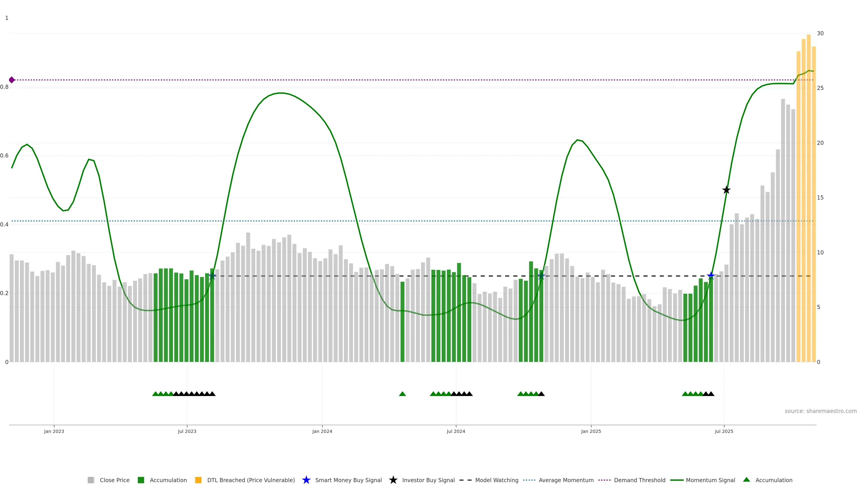This screenshot has height=488, width=868.
Task: Click the green Accumulation triangle legend icon
Action: pyautogui.click(x=746, y=480)
